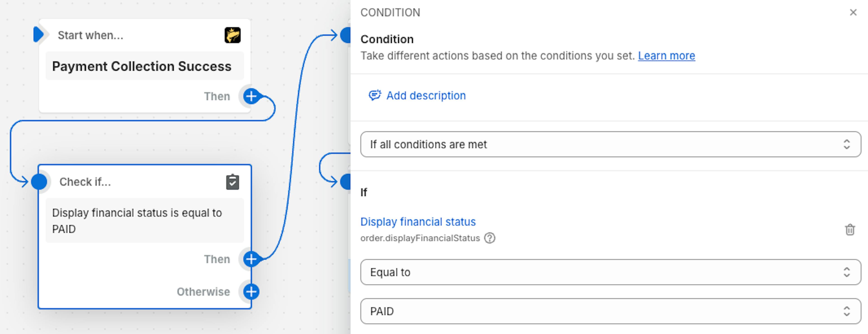The image size is (868, 334).
Task: Click the blue start trigger arrow marker
Action: [39, 35]
